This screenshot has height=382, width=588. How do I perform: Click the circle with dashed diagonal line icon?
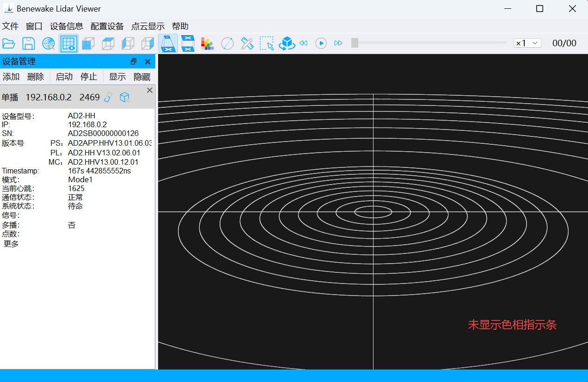coord(227,43)
